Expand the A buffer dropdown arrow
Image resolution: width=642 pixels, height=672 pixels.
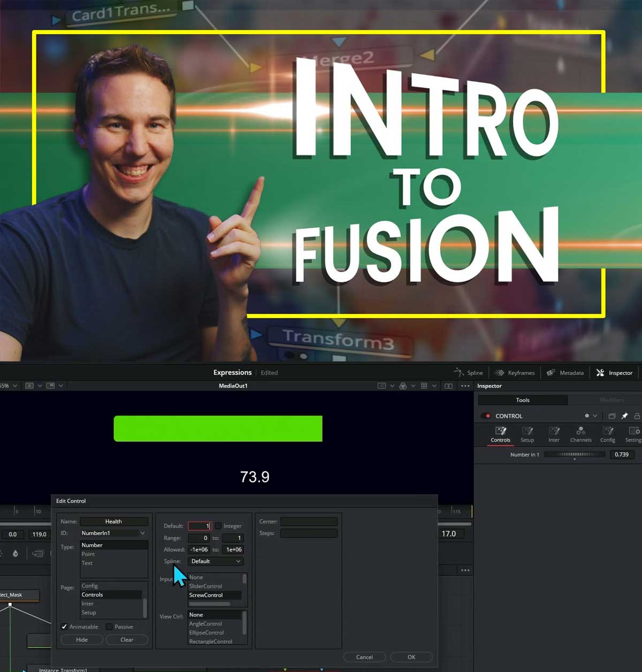(40, 385)
